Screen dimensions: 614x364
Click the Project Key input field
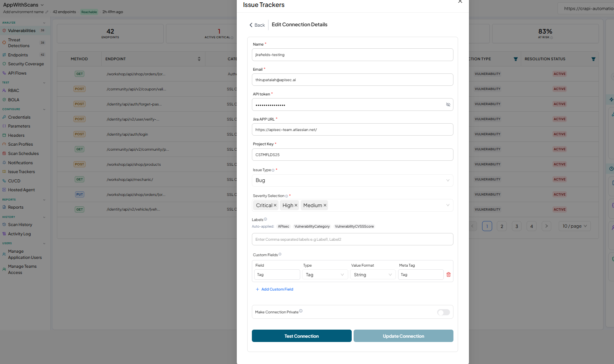352,155
